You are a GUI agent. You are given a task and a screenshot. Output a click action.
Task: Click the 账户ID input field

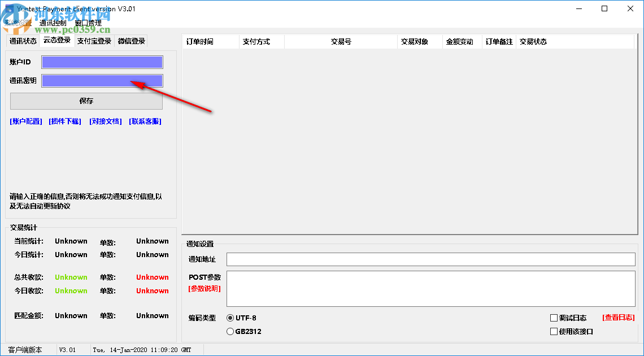click(102, 62)
